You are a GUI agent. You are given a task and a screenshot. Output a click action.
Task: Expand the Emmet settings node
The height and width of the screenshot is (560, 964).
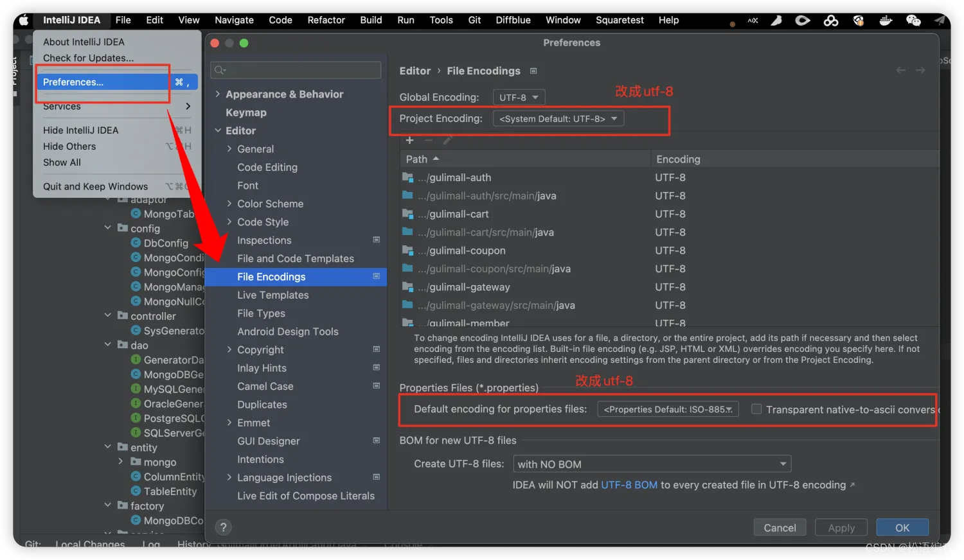click(229, 423)
